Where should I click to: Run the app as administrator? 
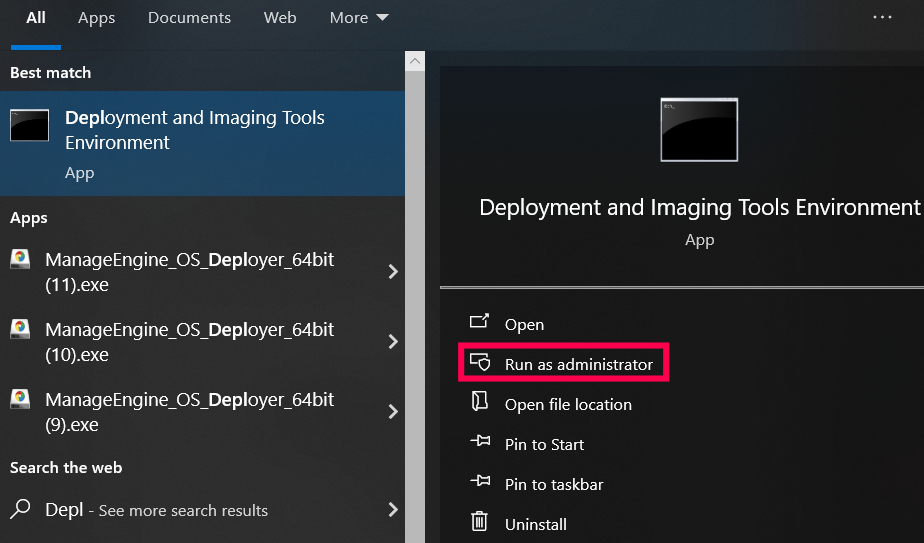[x=578, y=365]
